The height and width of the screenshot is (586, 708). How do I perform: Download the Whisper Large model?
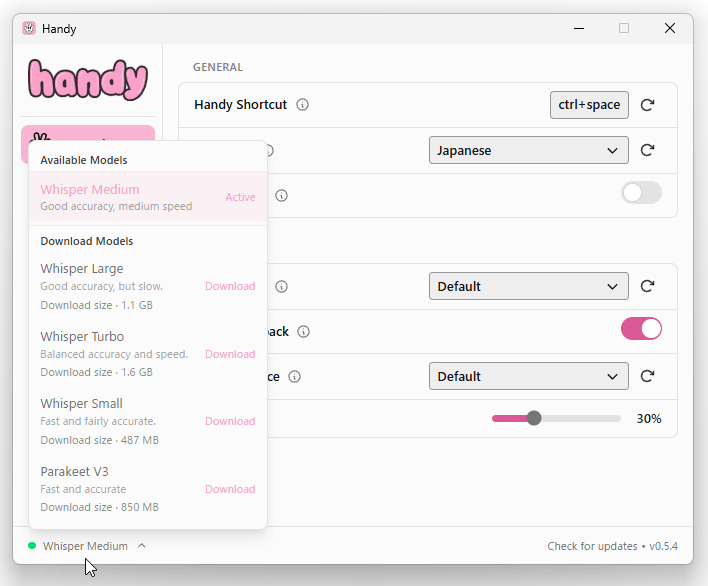tap(230, 286)
